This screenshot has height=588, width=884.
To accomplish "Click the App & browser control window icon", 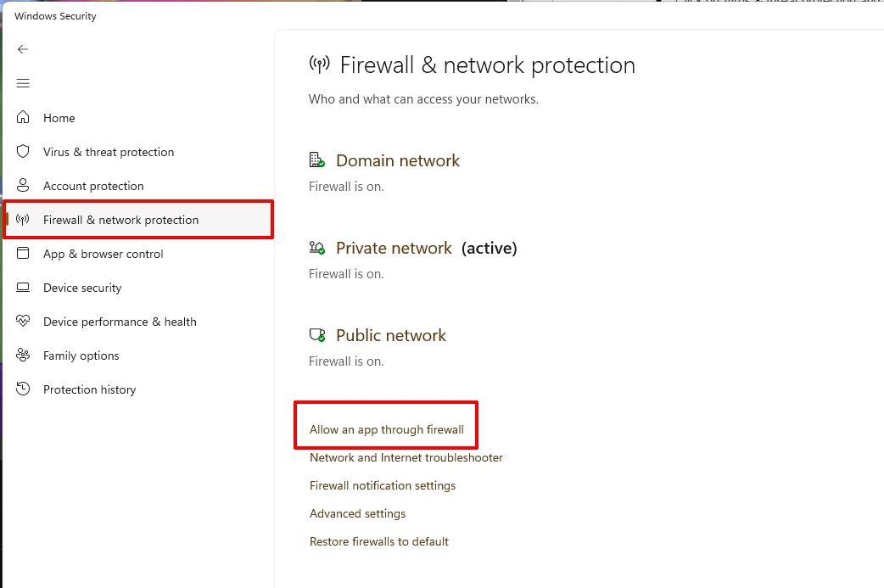I will pos(23,253).
